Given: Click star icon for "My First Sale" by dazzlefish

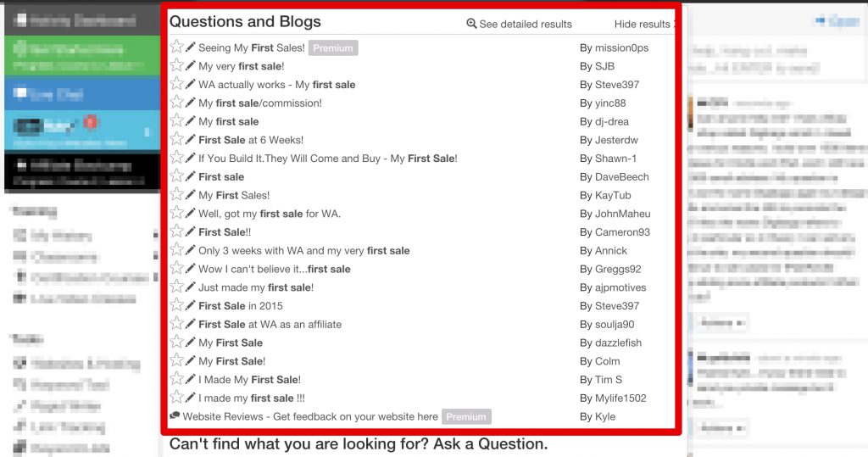Looking at the screenshot, I should click(x=176, y=342).
